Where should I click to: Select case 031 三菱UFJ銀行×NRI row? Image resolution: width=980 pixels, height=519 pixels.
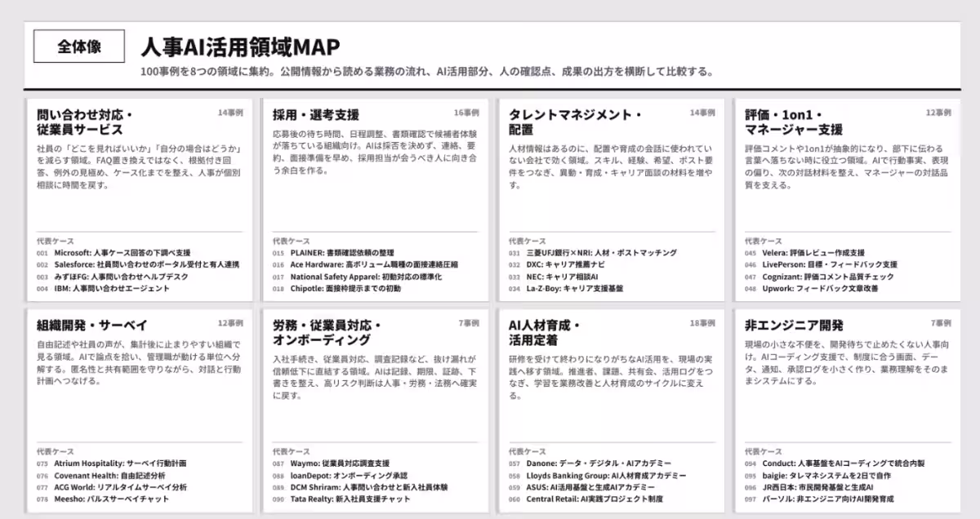(593, 253)
